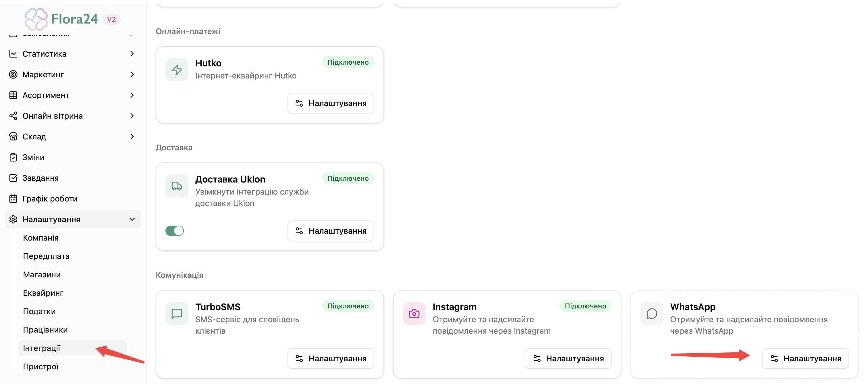Open WhatsApp Налаштування button

point(805,358)
